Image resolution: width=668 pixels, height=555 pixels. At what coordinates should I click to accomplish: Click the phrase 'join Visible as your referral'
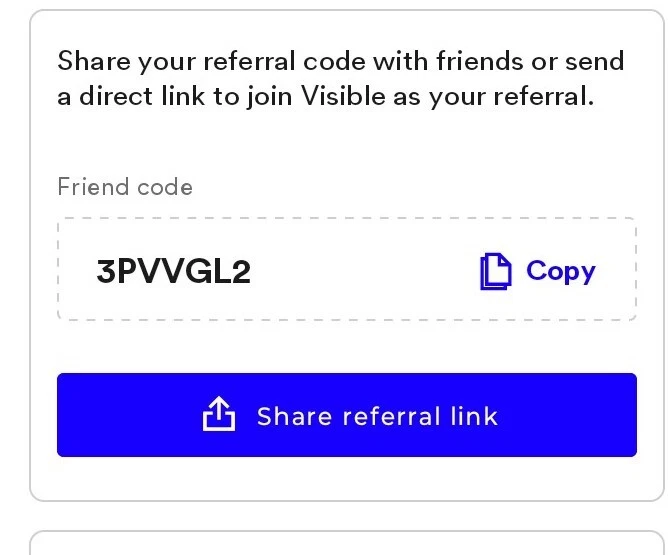pyautogui.click(x=420, y=96)
